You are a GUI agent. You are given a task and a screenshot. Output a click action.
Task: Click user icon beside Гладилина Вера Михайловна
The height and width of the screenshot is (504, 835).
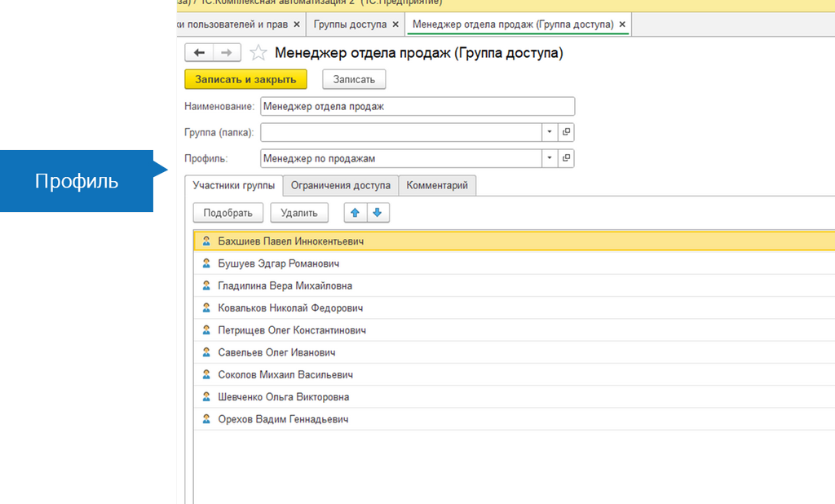(x=206, y=285)
